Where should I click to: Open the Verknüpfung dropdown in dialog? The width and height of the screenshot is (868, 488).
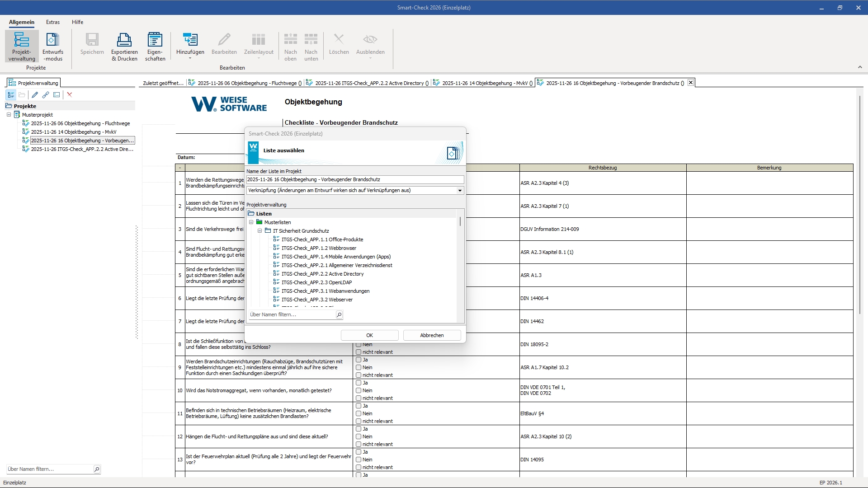tap(460, 191)
